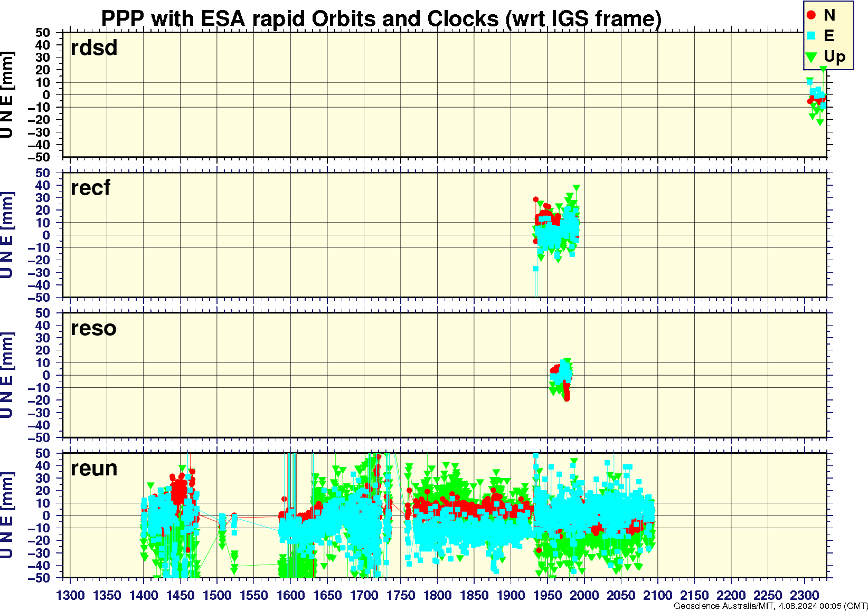This screenshot has width=868, height=611.
Task: Click the reso data cluster near day 1970
Action: point(561,380)
